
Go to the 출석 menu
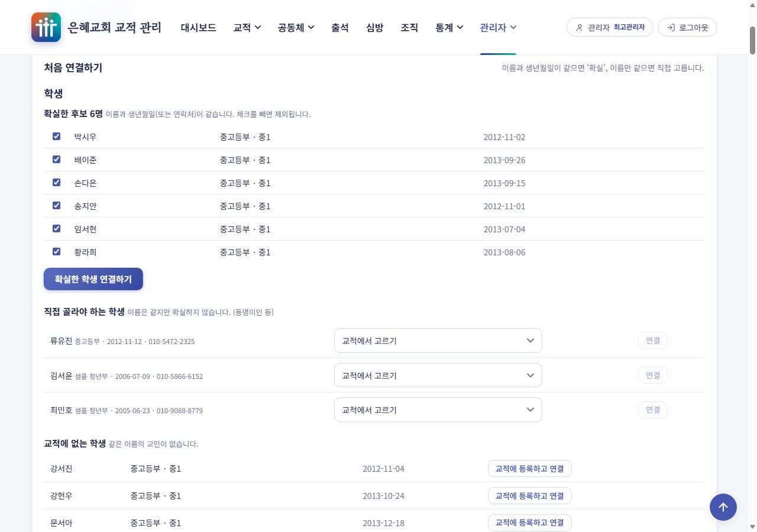(339, 27)
